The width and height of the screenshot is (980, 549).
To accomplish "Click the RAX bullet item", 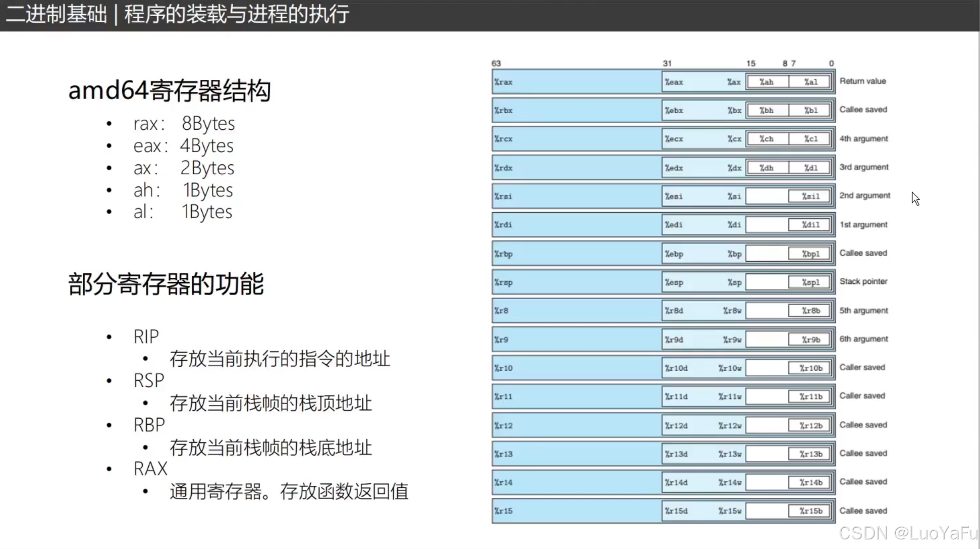I will (150, 468).
